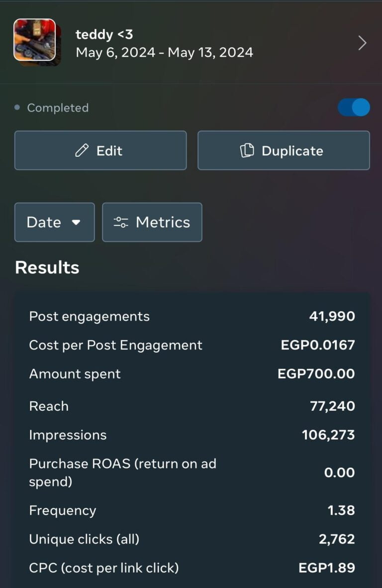Select the Unique clicks (all) row
The image size is (382, 588).
click(x=191, y=539)
